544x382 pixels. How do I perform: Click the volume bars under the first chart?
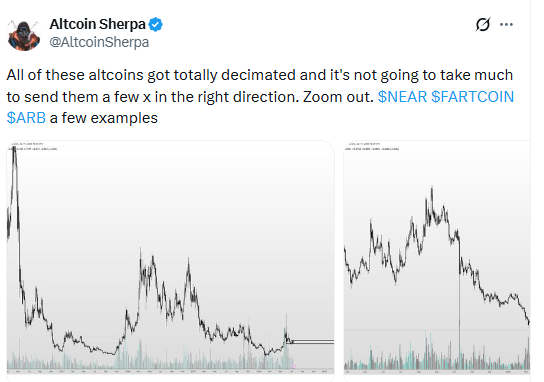150,357
